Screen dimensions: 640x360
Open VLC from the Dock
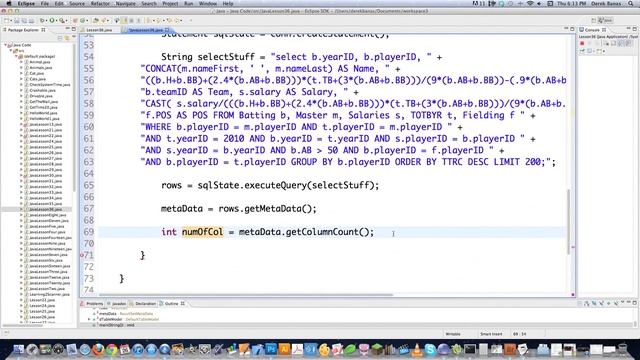[x=417, y=349]
